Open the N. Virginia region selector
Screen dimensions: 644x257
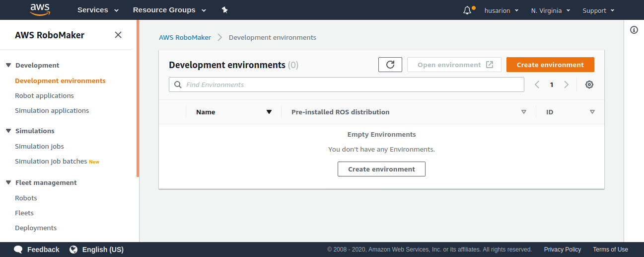pyautogui.click(x=551, y=10)
